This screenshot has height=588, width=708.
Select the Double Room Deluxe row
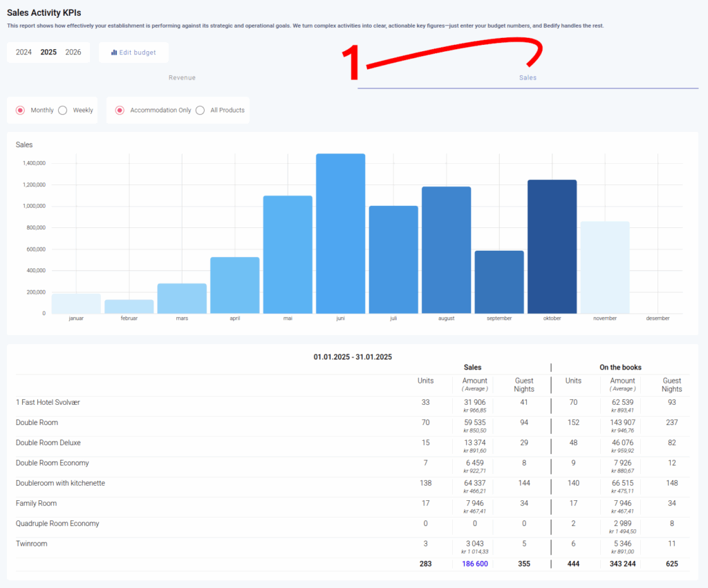click(46, 443)
